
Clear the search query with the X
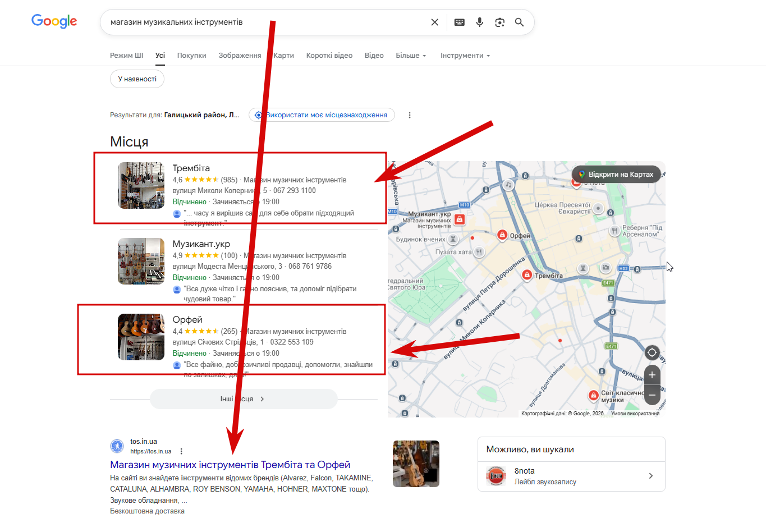click(435, 22)
